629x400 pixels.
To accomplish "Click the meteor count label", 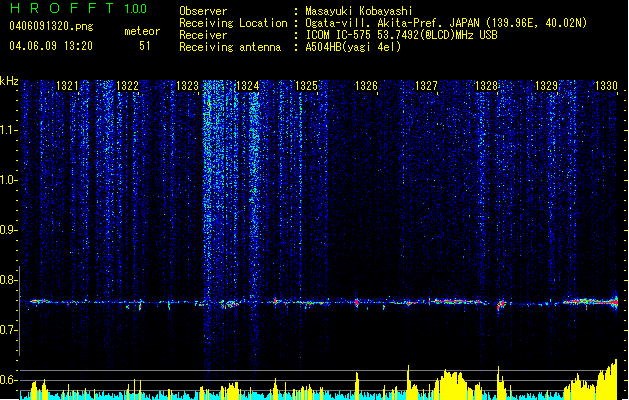I will click(142, 31).
